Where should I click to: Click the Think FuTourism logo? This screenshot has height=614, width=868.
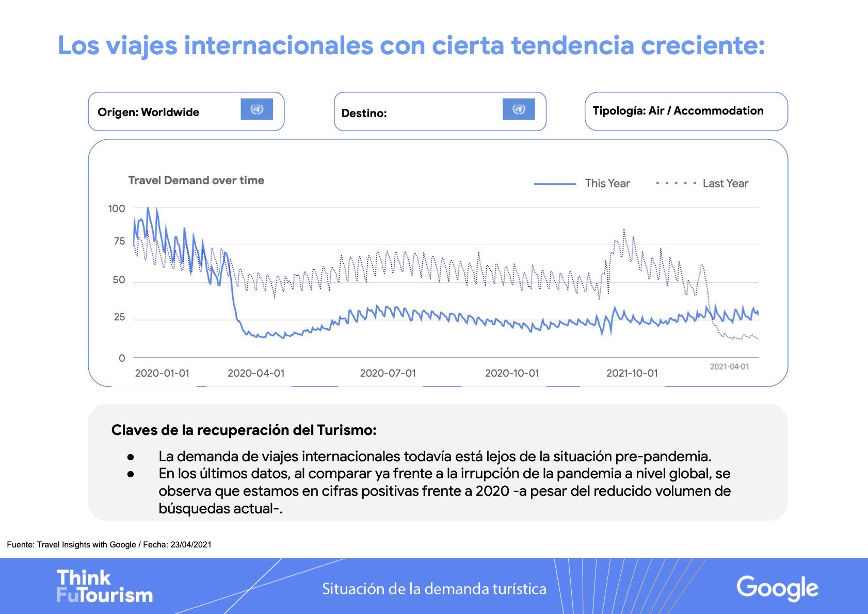click(x=104, y=586)
